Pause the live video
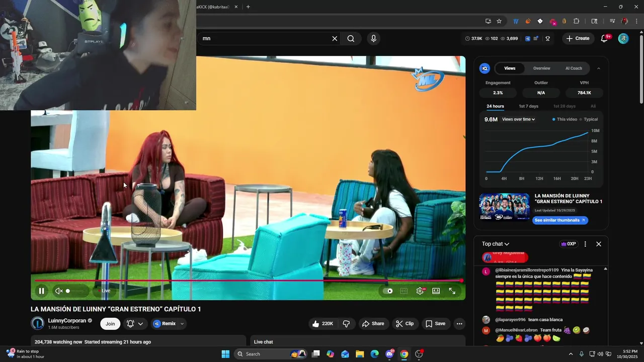 point(41,291)
